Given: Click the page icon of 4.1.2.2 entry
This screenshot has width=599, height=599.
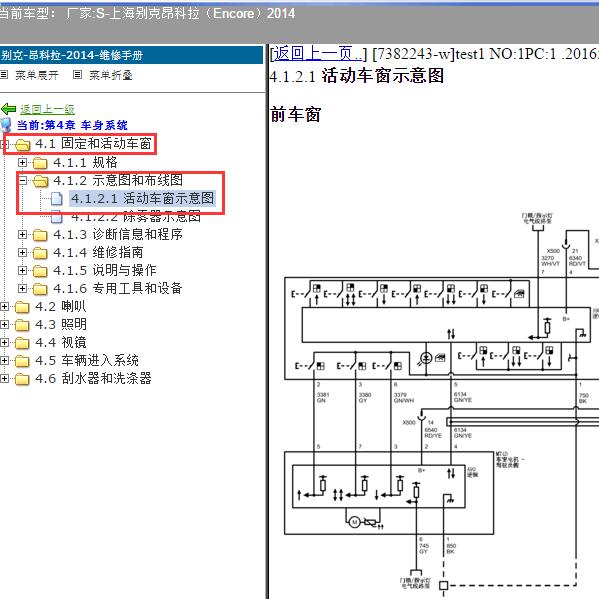Looking at the screenshot, I should pos(57,217).
